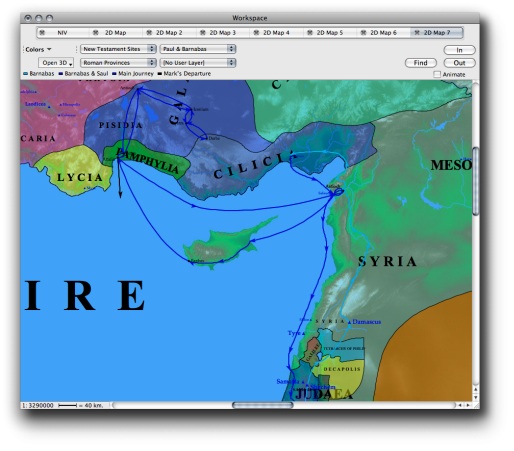Click the minimize button of Workspace window

click(39, 18)
